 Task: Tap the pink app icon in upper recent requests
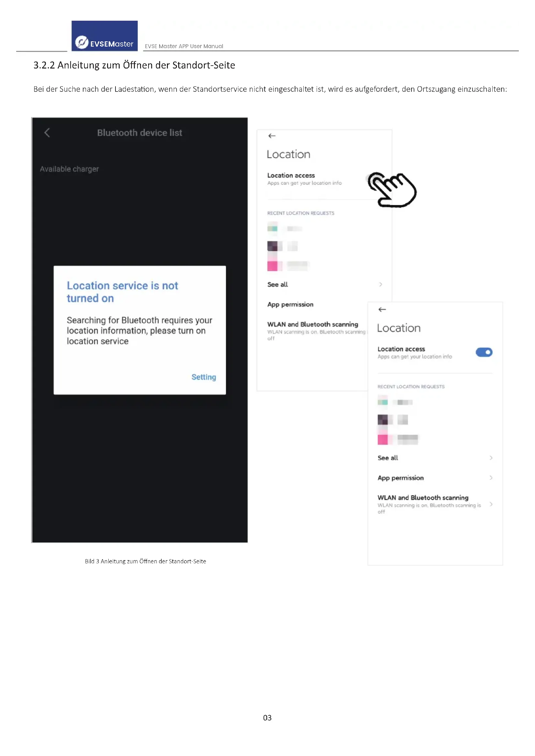click(272, 266)
